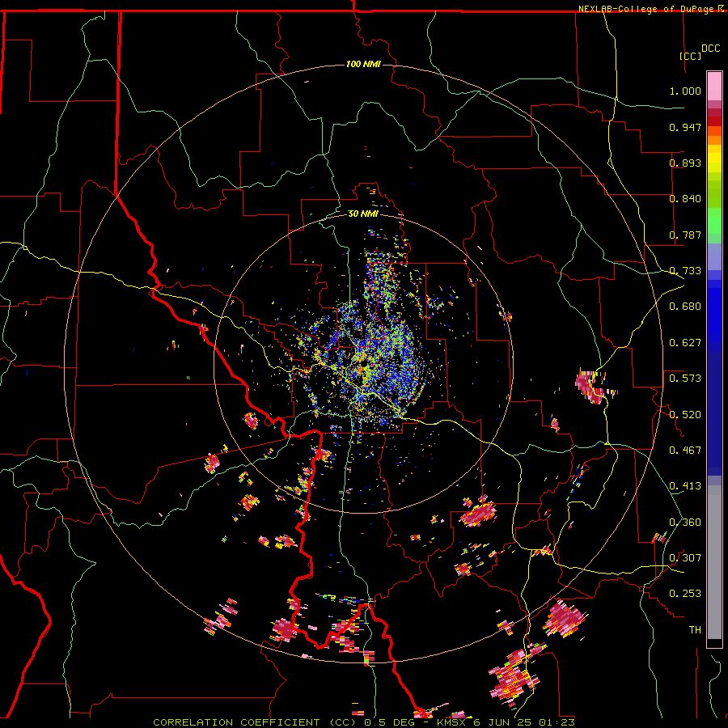Click the 0.253 scale value label

(685, 594)
